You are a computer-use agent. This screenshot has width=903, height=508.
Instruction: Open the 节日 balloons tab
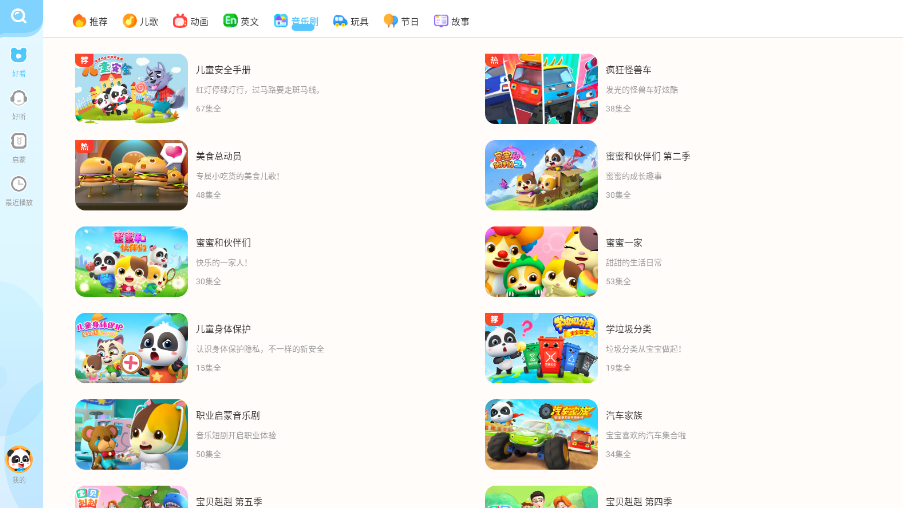click(x=401, y=21)
